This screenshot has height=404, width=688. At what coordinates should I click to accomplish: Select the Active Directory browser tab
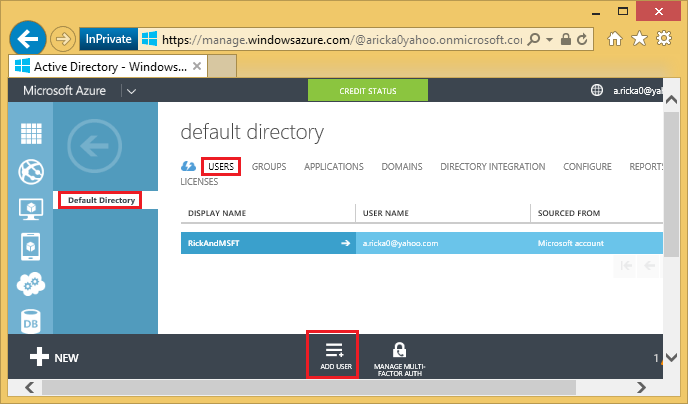coord(108,66)
